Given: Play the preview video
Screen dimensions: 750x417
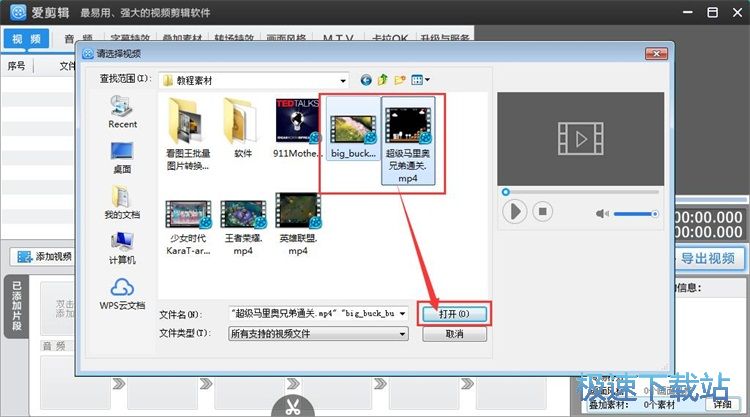Looking at the screenshot, I should pos(515,211).
